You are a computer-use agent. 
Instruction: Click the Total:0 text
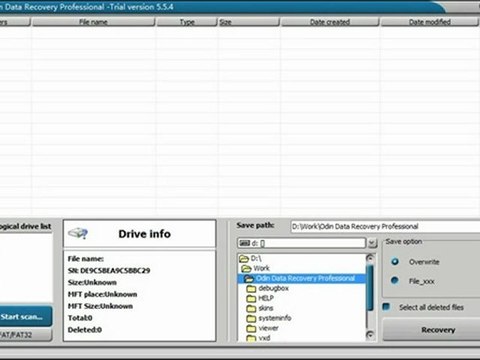point(80,318)
